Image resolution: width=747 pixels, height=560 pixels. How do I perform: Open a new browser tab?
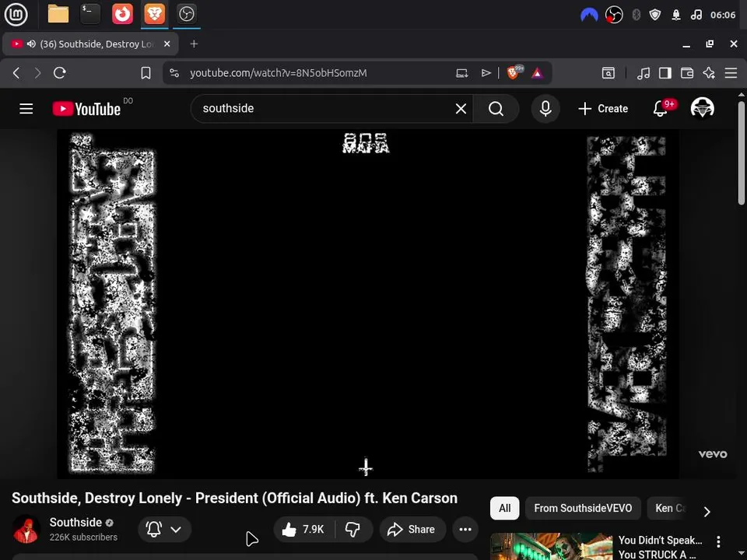[194, 44]
